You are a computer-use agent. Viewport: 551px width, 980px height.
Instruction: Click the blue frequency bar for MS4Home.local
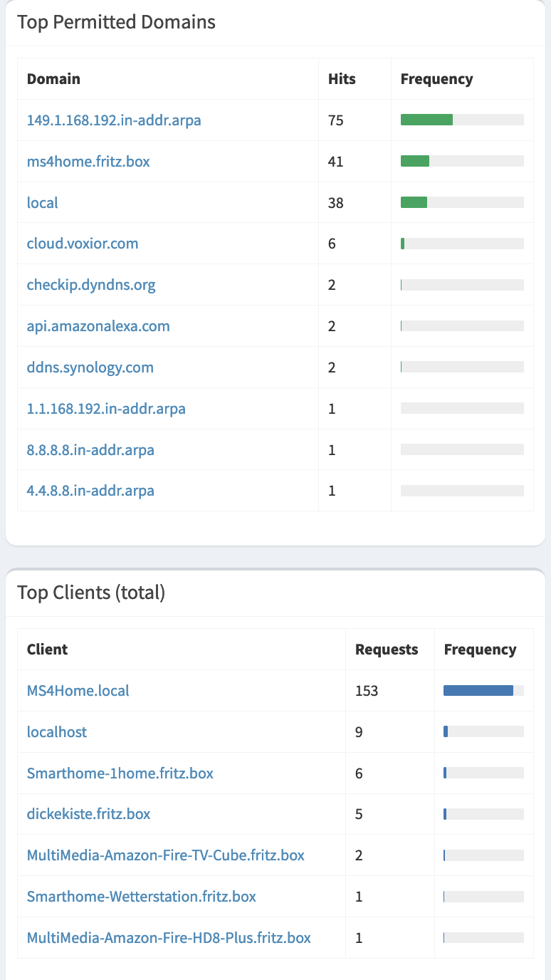478,691
